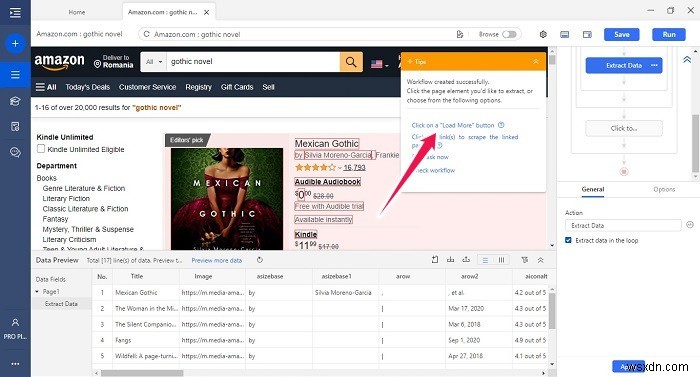Toggle the Browse mode switch
The height and width of the screenshot is (377, 700).
tap(509, 34)
